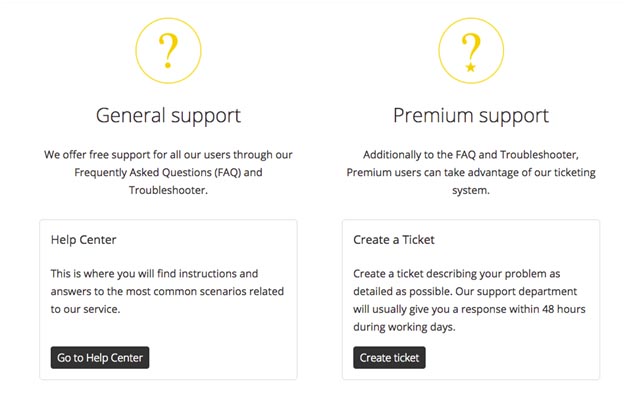Select the Premium support heading
Viewport: 627px width, 401px height.
coord(471,116)
